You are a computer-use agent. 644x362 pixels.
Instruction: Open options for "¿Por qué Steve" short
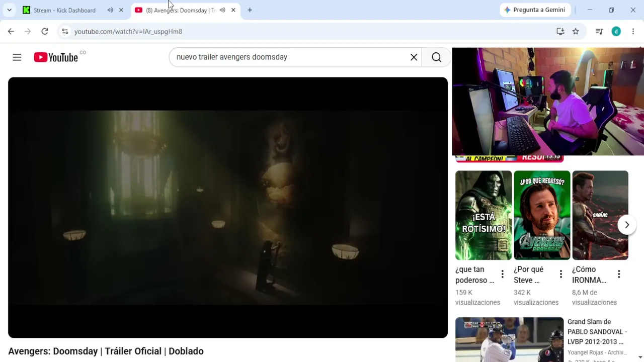560,275
